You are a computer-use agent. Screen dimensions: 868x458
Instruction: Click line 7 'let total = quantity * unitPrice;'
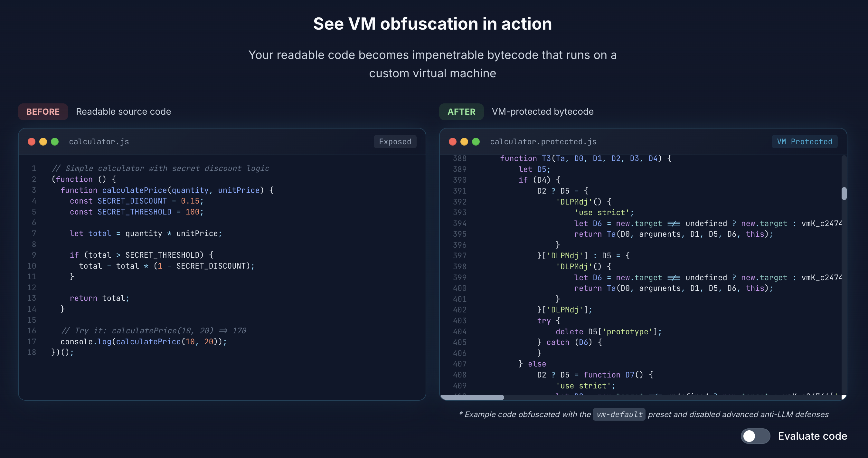[x=146, y=233]
